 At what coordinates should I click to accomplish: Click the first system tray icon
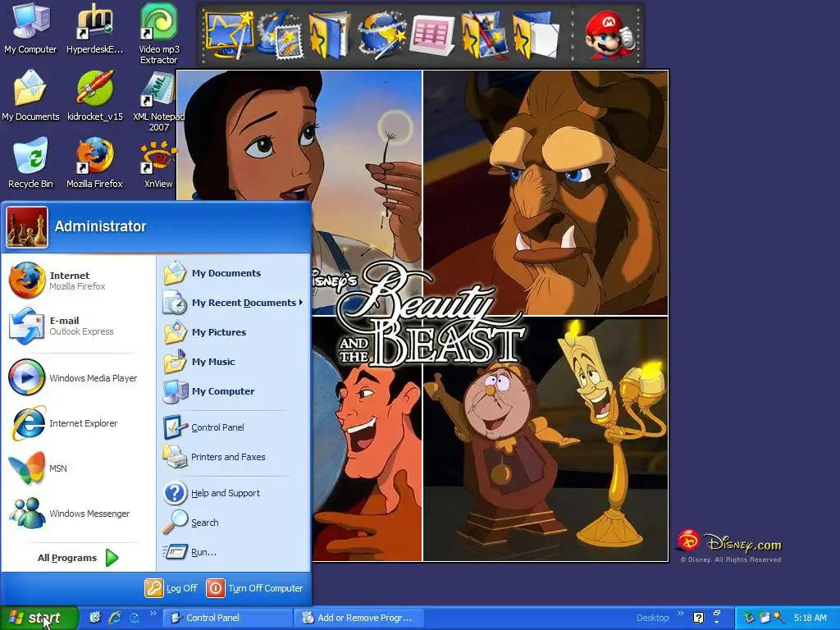tap(749, 618)
